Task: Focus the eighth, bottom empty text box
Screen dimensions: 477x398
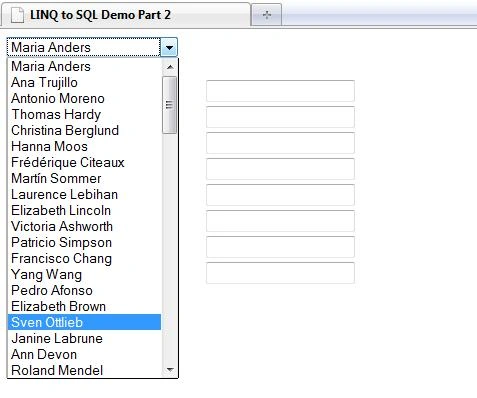Action: 280,273
